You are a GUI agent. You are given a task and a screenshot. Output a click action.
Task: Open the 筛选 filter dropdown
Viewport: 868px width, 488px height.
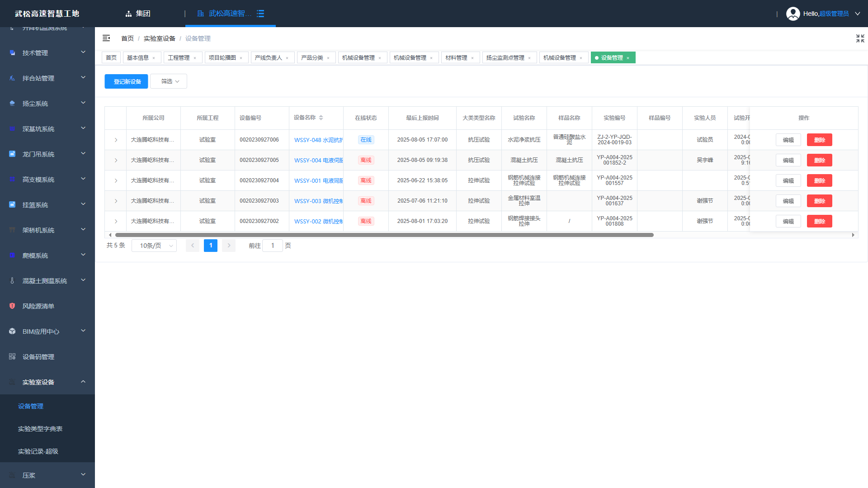click(x=169, y=81)
